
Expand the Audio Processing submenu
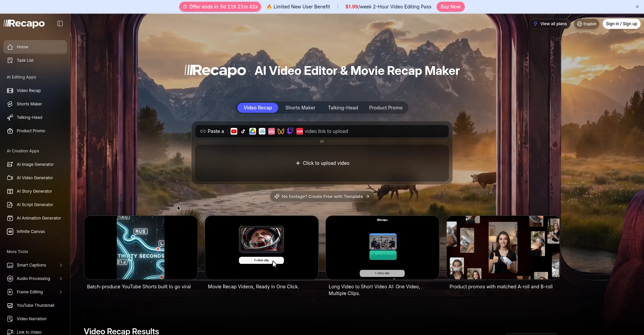pyautogui.click(x=35, y=279)
